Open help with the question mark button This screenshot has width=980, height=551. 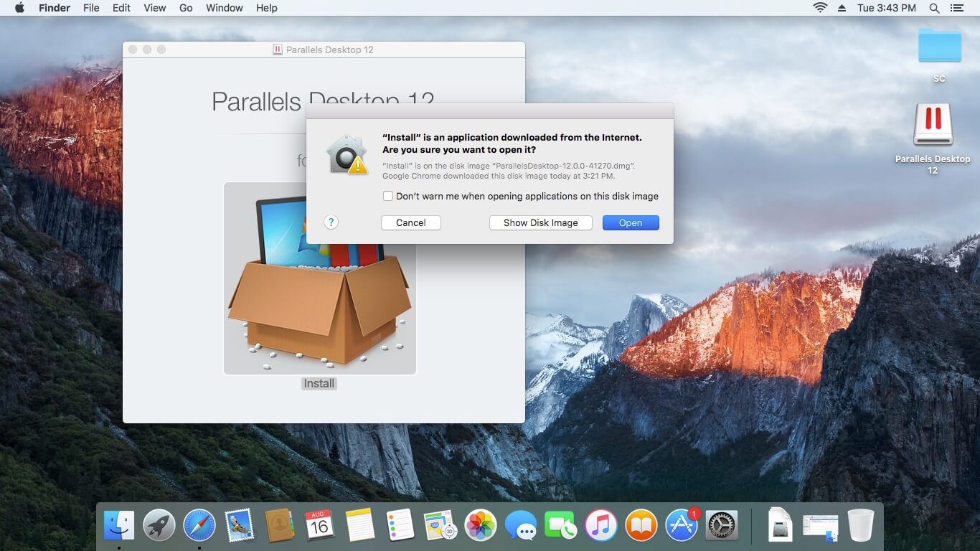click(331, 222)
